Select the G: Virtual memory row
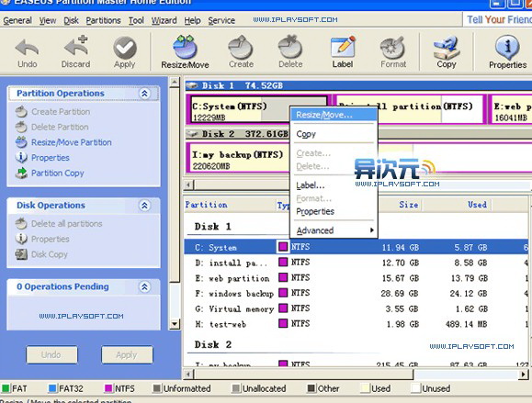 pos(357,308)
